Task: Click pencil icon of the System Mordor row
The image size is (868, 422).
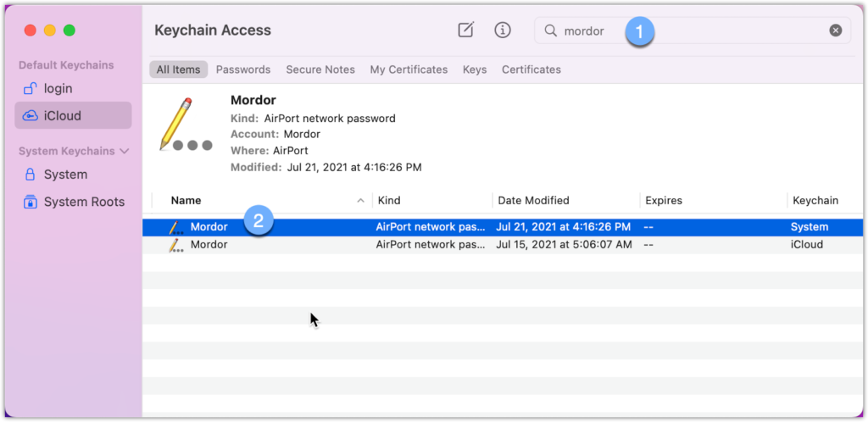Action: click(176, 227)
